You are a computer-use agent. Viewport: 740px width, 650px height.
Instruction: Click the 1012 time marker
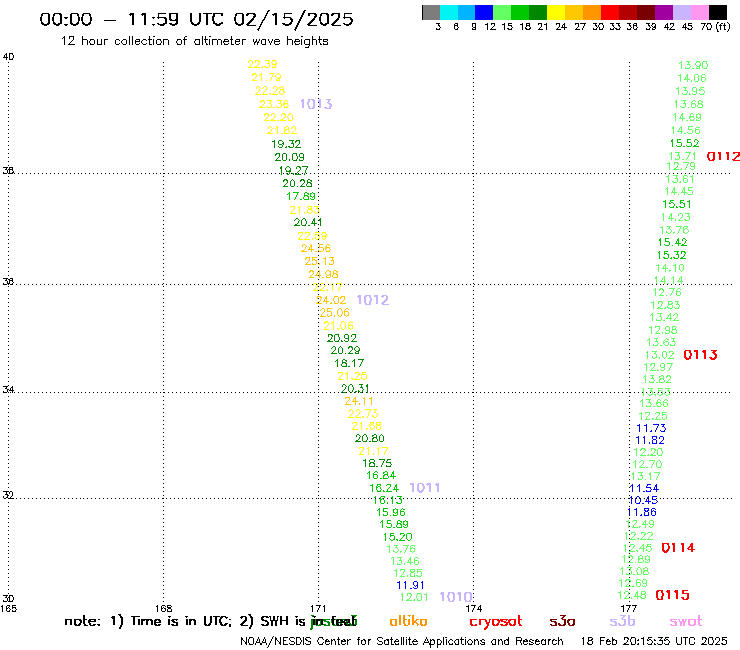pos(372,300)
